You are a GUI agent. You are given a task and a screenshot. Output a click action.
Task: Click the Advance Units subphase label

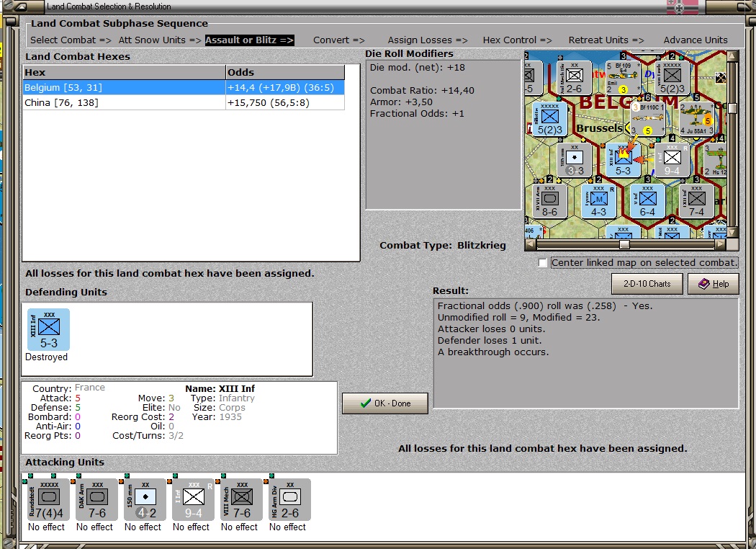(x=696, y=40)
